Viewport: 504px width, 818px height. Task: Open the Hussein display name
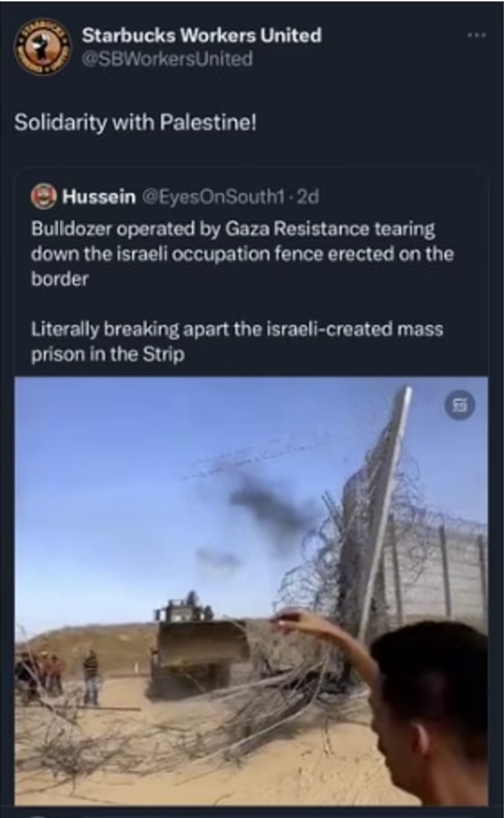99,197
